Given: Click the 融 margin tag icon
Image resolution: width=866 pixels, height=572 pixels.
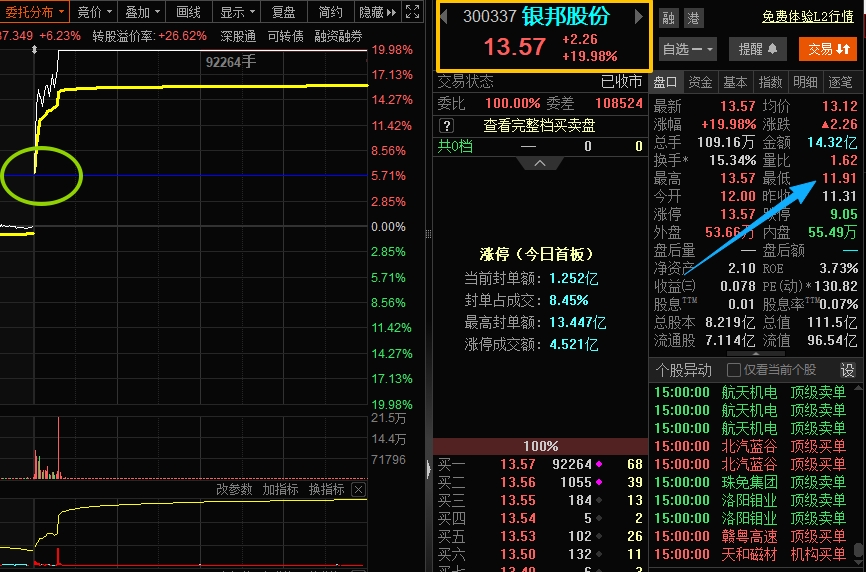Looking at the screenshot, I should (669, 18).
